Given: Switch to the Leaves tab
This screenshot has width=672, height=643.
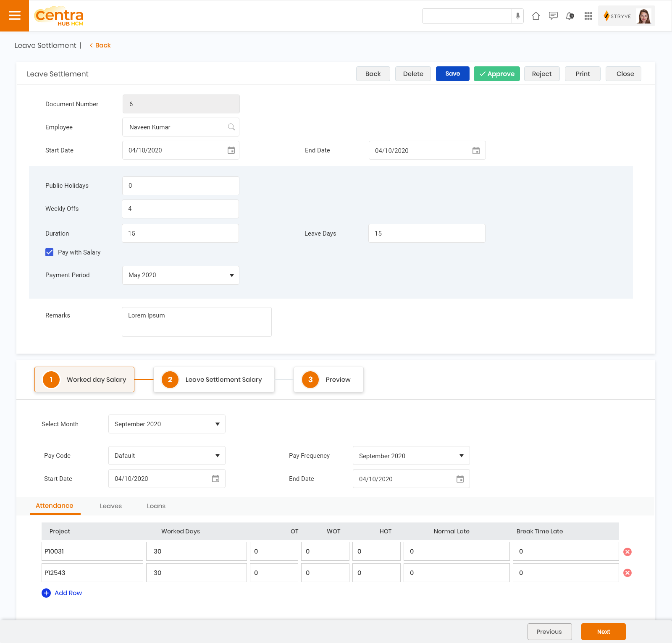Looking at the screenshot, I should 110,506.
